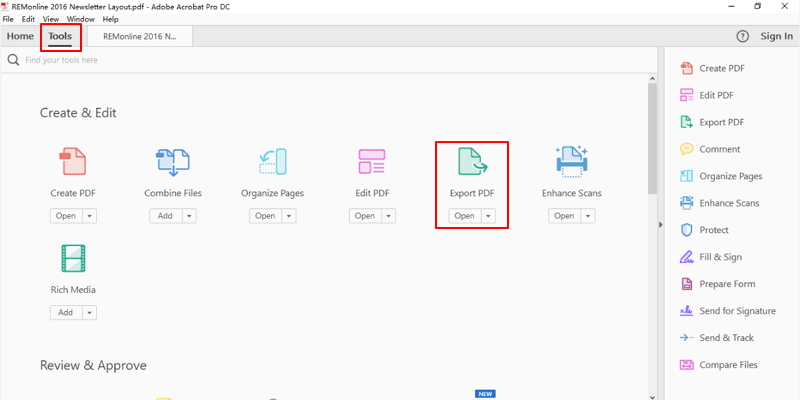Image resolution: width=800 pixels, height=400 pixels.
Task: Click Open button under Organize Pages
Action: pos(265,216)
